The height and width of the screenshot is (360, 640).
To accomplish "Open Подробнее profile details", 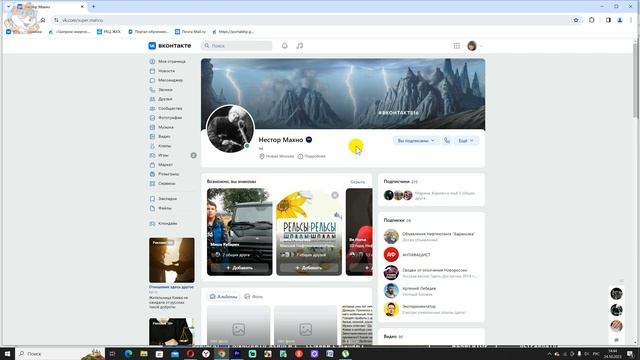I will [312, 156].
